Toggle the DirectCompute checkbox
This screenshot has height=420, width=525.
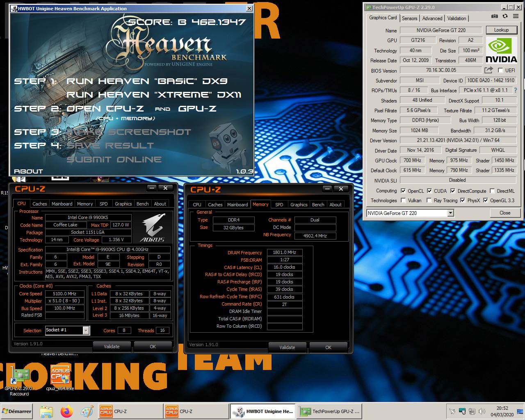click(453, 191)
